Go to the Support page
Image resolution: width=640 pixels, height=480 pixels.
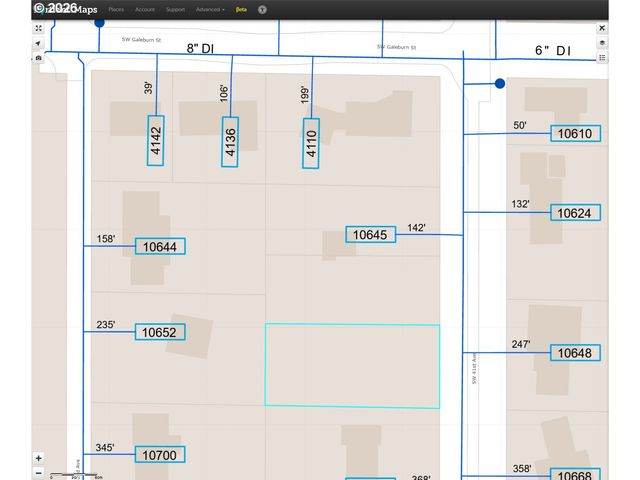click(175, 9)
